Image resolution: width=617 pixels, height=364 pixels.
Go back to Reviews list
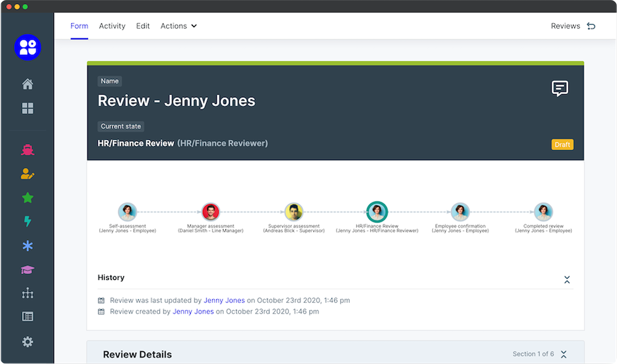coord(573,26)
